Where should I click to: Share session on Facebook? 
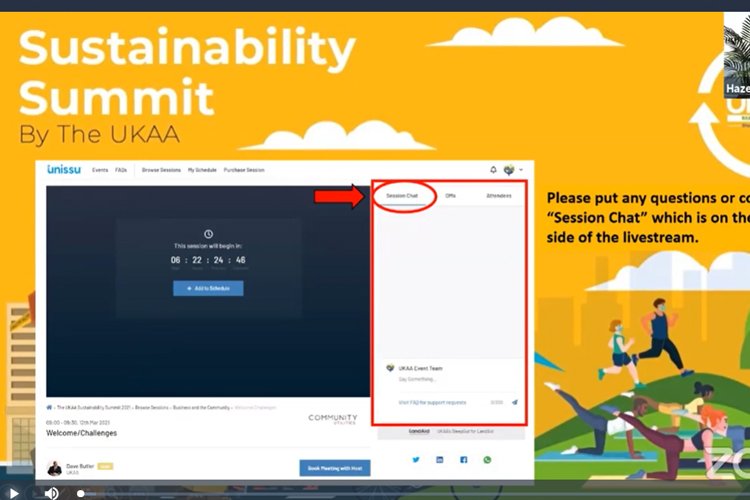coord(464,460)
